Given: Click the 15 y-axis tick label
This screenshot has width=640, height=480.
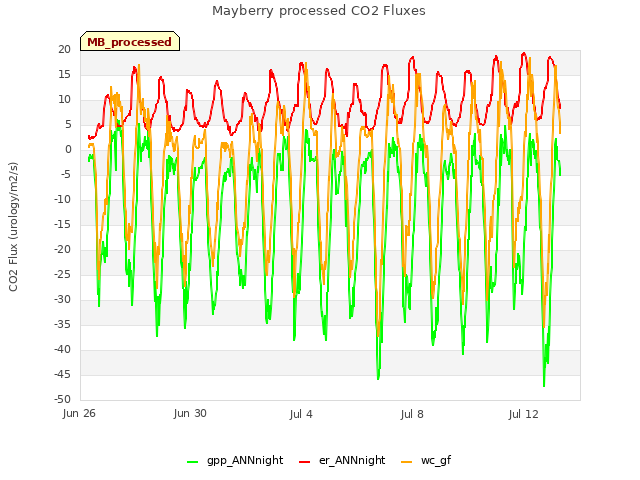Looking at the screenshot, I should coord(64,74).
